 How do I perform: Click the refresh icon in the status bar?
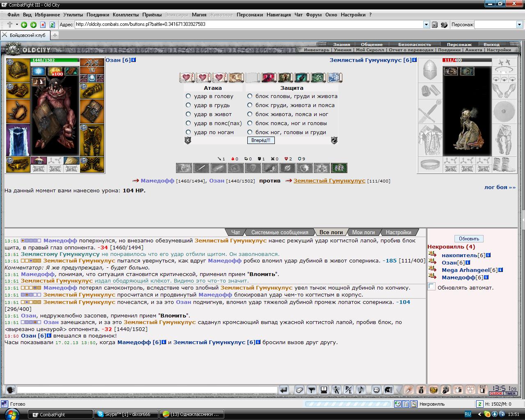(x=479, y=404)
